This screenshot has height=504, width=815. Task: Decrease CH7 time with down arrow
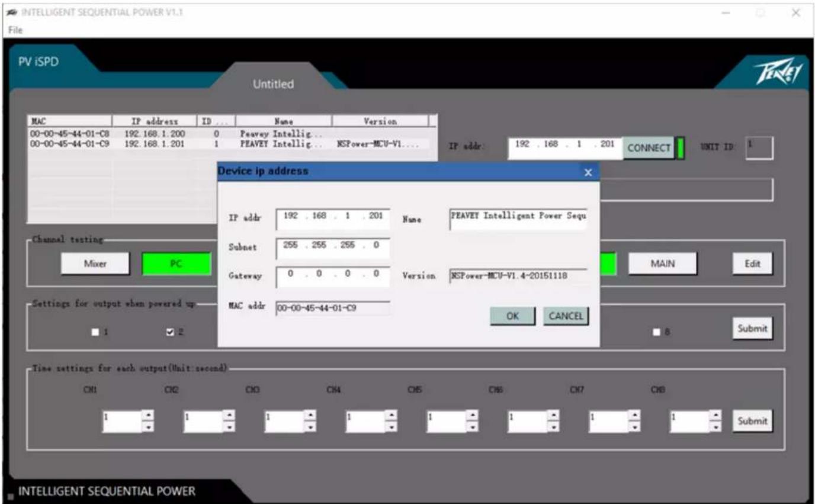(x=636, y=427)
